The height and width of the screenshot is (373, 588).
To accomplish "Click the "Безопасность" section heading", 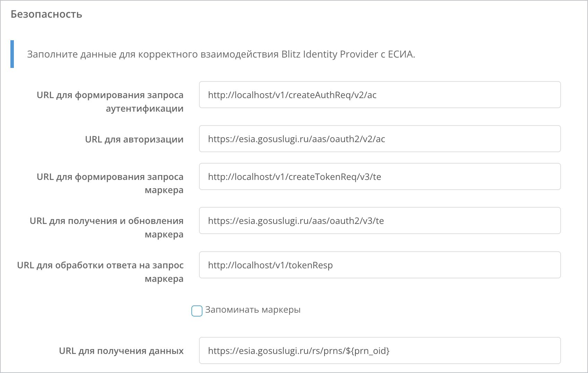I will tap(46, 15).
